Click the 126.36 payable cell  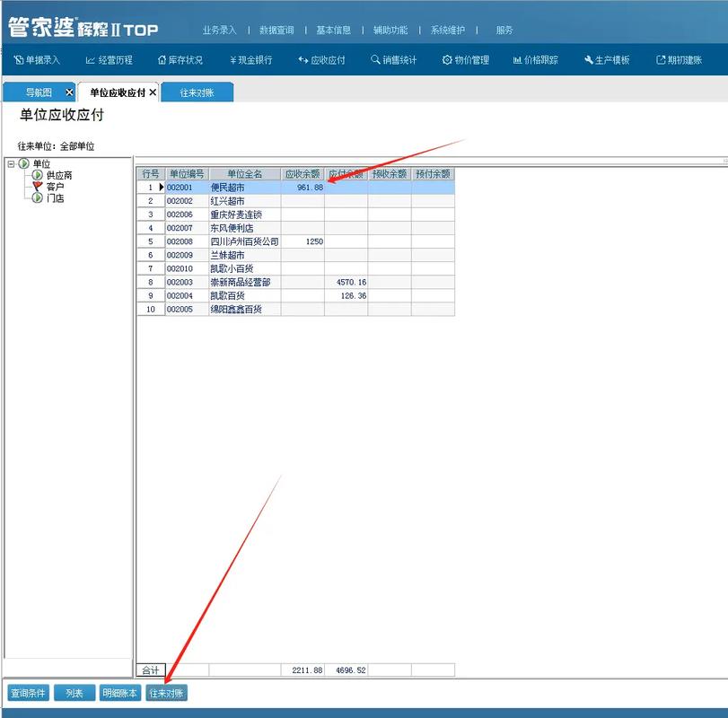[346, 295]
